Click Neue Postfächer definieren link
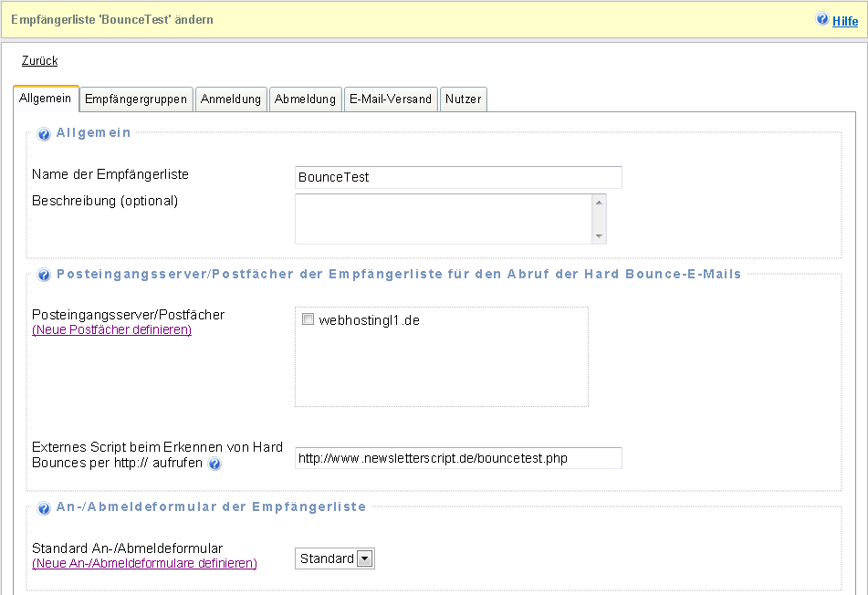Screen dimensions: 868x595 (x=111, y=329)
